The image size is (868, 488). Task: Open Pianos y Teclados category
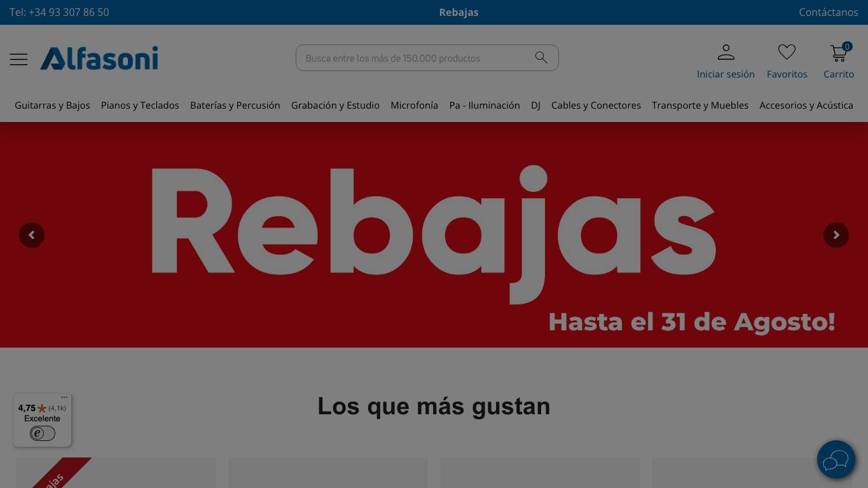click(x=140, y=105)
